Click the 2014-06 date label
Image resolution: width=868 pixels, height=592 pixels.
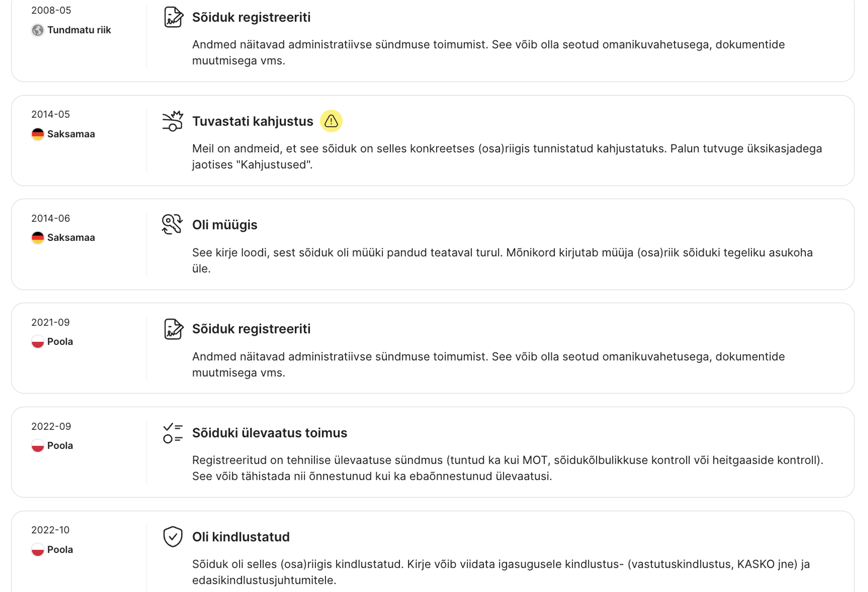click(50, 218)
